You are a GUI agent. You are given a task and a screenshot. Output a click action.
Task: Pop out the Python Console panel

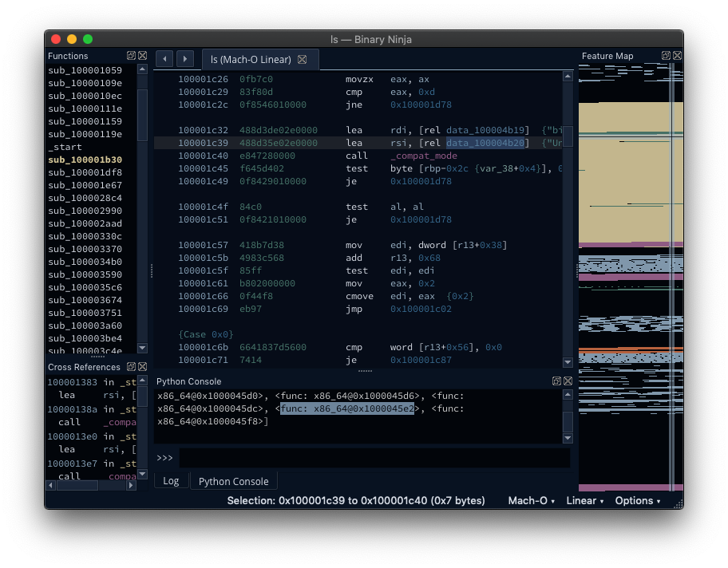(556, 381)
